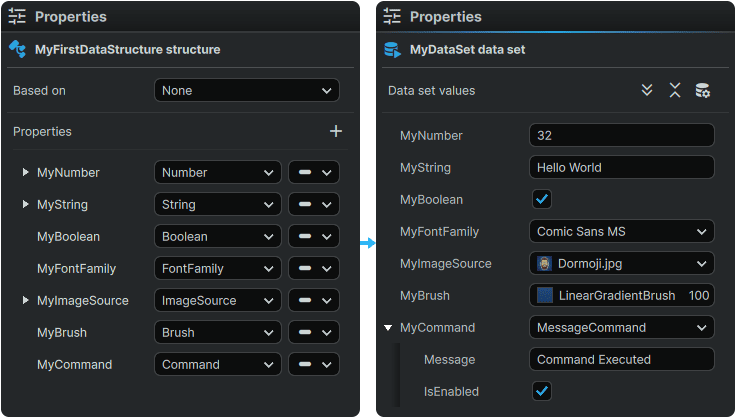Expand the MyImageSource property row
The image size is (736, 418).
[25, 300]
